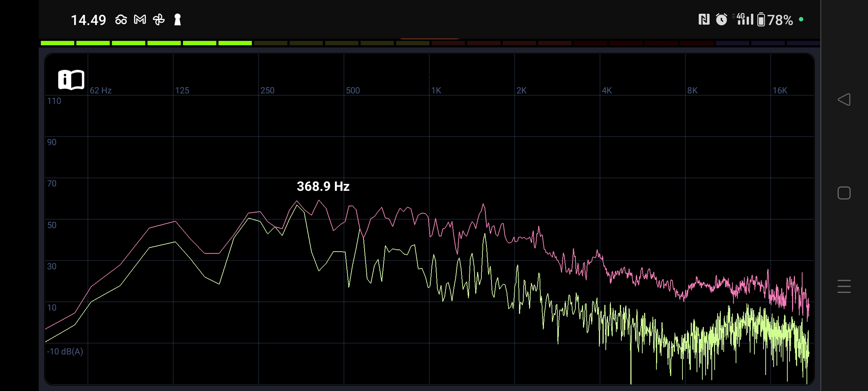
Task: Tap the 110 dB level axis label
Action: click(54, 101)
